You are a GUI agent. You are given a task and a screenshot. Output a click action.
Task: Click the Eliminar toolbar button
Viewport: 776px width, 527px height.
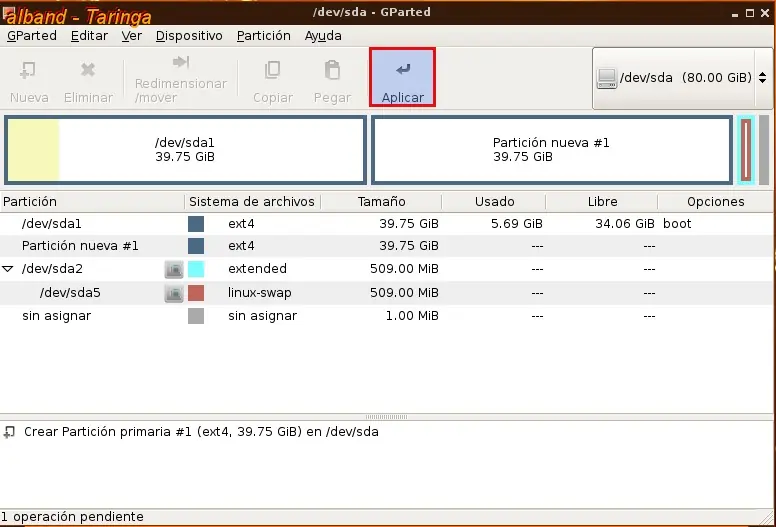click(88, 81)
